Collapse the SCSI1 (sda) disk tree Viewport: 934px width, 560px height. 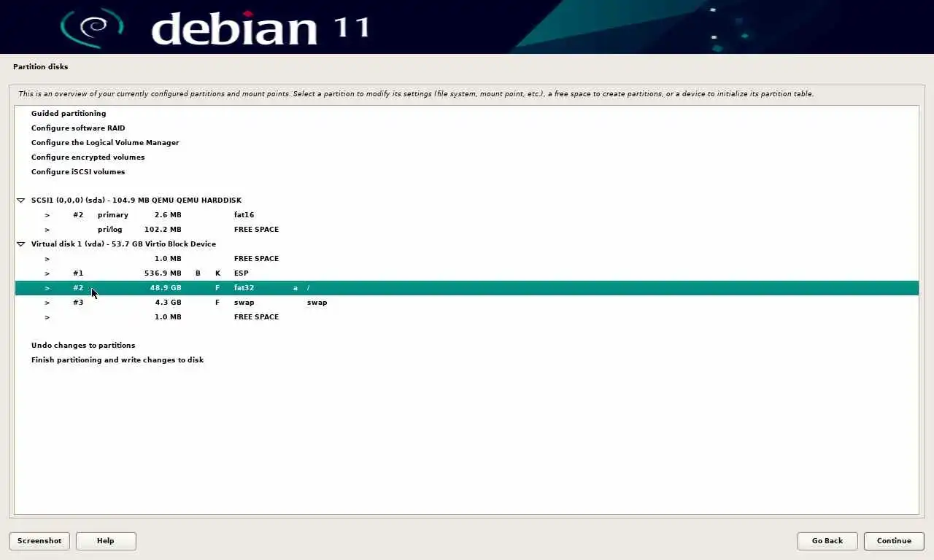(x=21, y=201)
